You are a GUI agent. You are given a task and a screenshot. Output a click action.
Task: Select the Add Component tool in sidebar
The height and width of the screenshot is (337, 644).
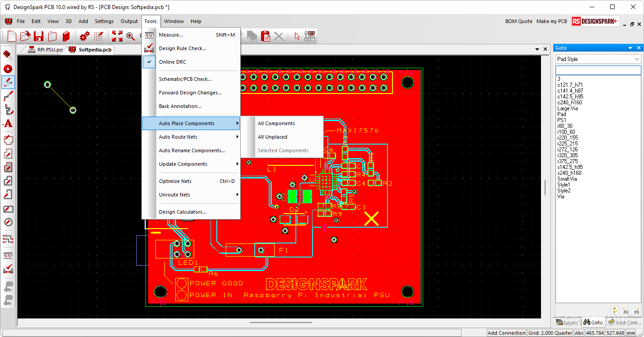tap(8, 55)
